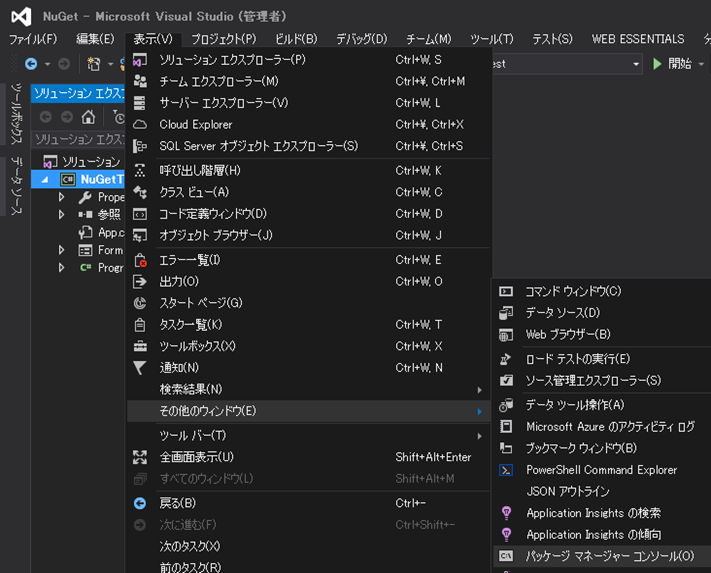The width and height of the screenshot is (711, 573).
Task: Click the スタート ページ(G) icon
Action: click(140, 303)
